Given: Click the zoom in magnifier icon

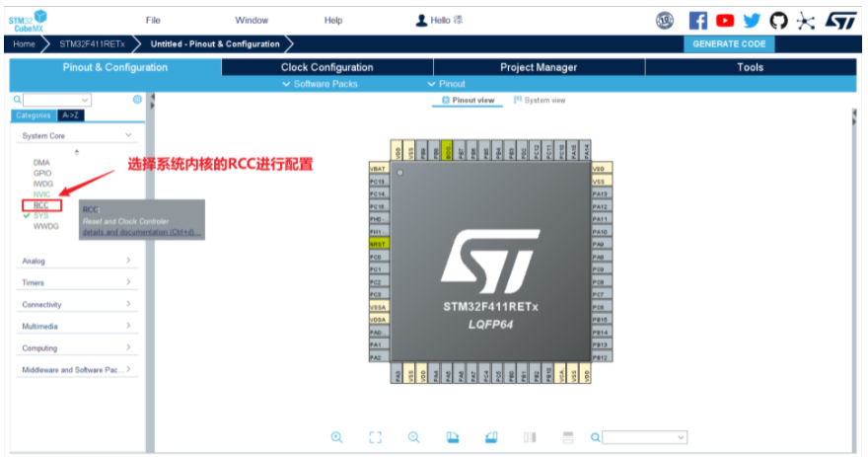Looking at the screenshot, I should click(336, 437).
